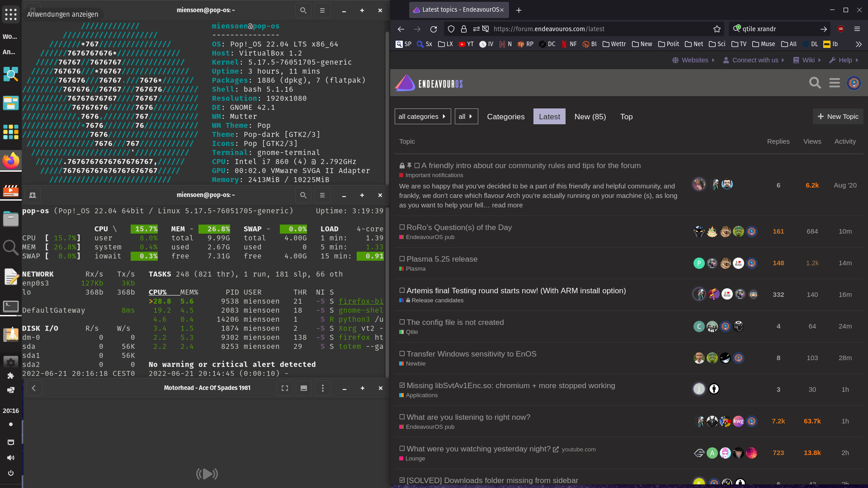Switch to the Top tab
The height and width of the screenshot is (488, 868).
pyautogui.click(x=626, y=117)
